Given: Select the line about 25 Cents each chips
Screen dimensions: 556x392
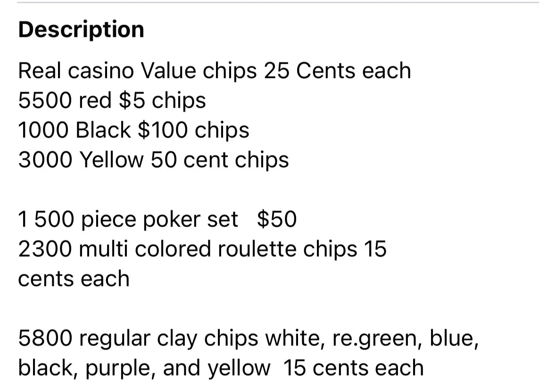Looking at the screenshot, I should coord(215,71).
